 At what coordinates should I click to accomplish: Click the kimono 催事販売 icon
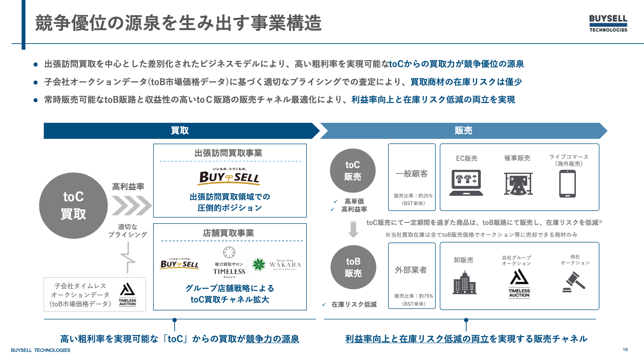click(518, 184)
